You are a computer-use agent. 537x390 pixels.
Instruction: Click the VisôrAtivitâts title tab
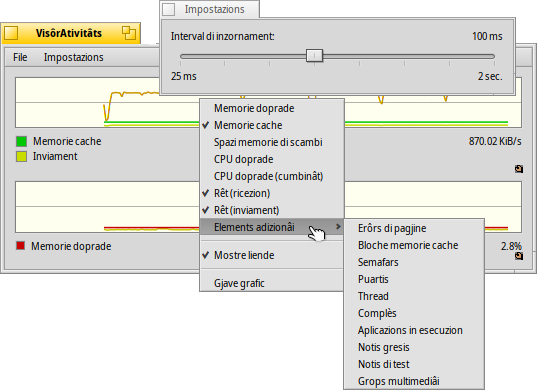tap(71, 33)
